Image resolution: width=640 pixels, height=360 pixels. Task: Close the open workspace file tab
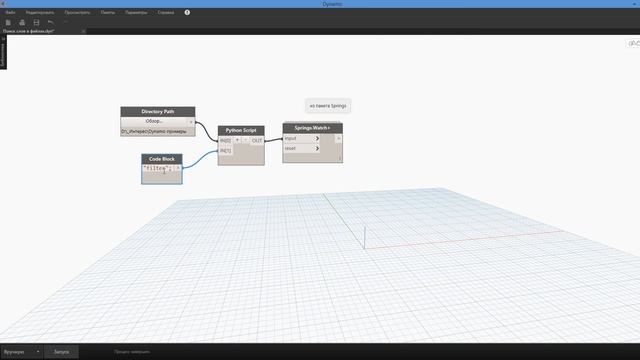tap(83, 31)
